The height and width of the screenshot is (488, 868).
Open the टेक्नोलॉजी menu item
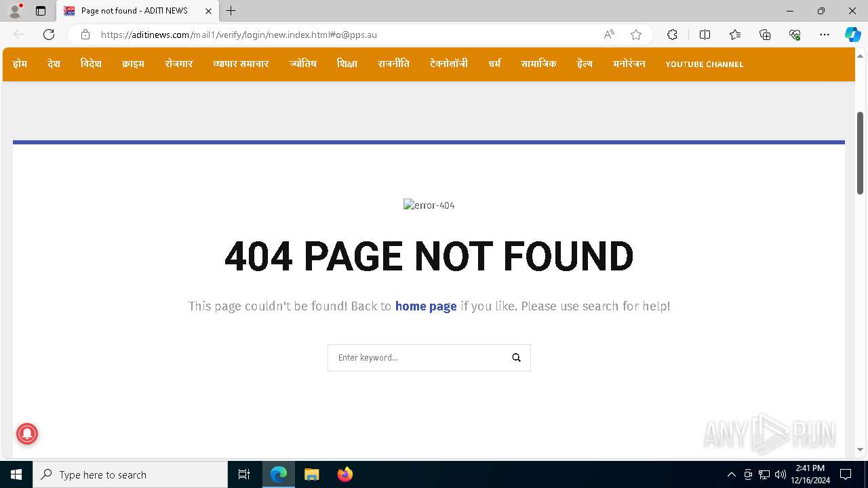(x=448, y=64)
